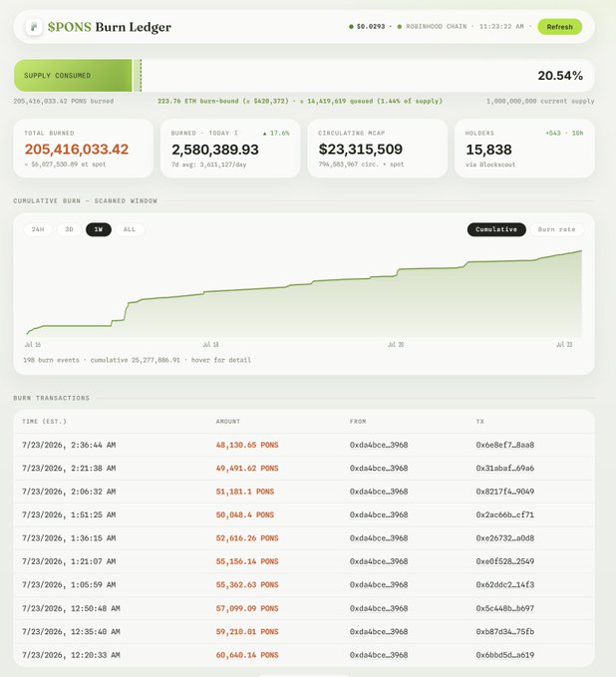Switch chart to Burn rate mode

coord(557,229)
